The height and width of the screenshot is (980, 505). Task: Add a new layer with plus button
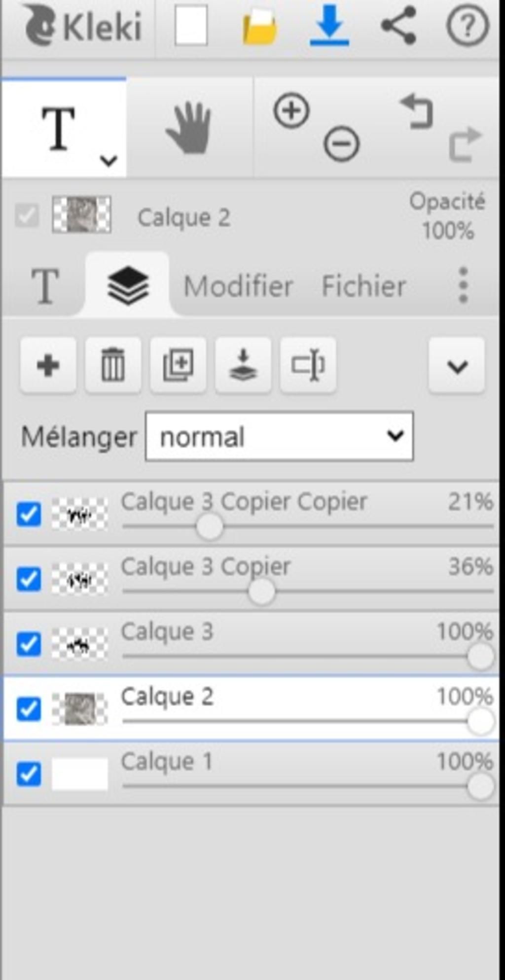tap(48, 365)
